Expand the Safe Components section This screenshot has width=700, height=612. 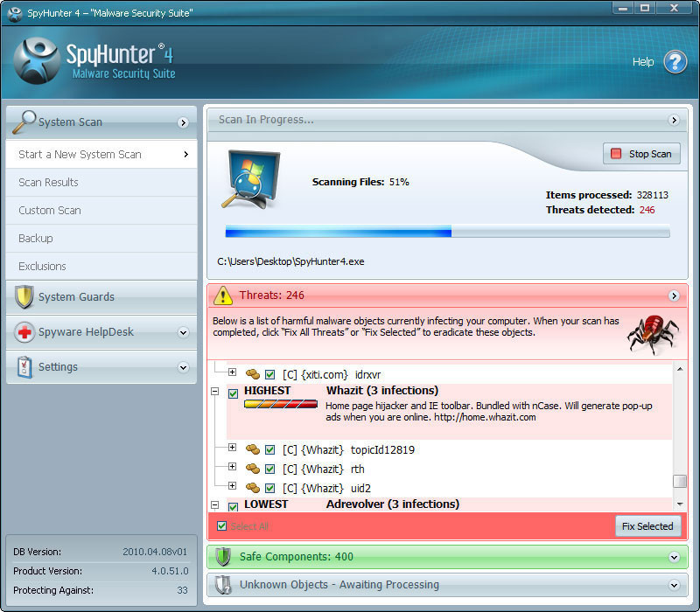tap(674, 557)
